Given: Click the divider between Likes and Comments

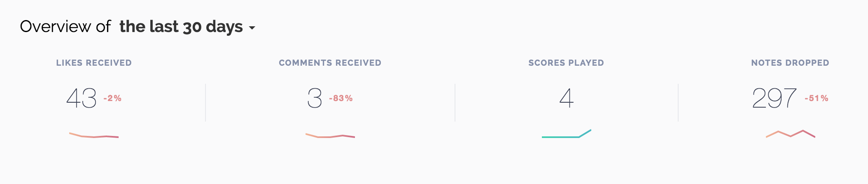Looking at the screenshot, I should 205,103.
